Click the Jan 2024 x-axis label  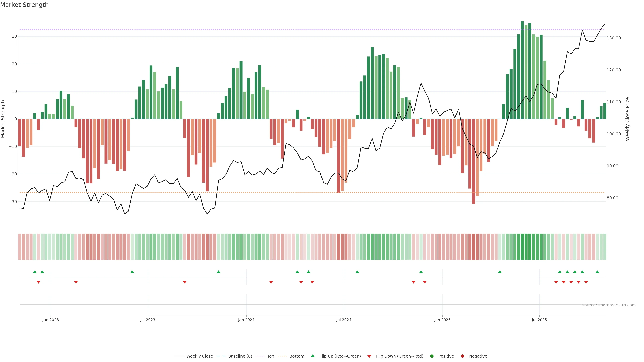tap(246, 320)
